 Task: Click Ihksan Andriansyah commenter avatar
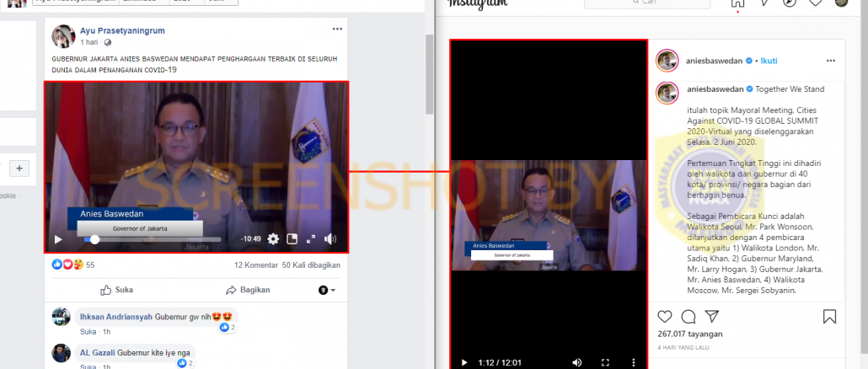pos(61,317)
